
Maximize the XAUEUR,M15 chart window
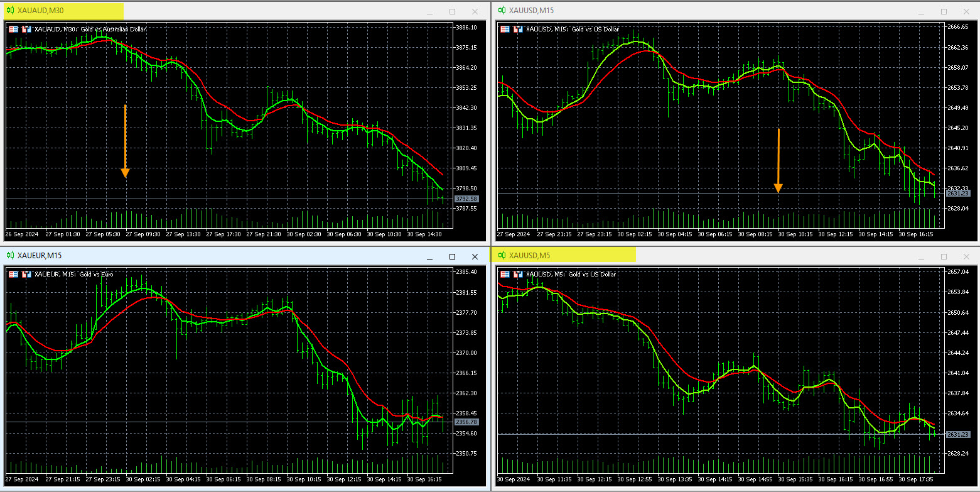click(452, 256)
